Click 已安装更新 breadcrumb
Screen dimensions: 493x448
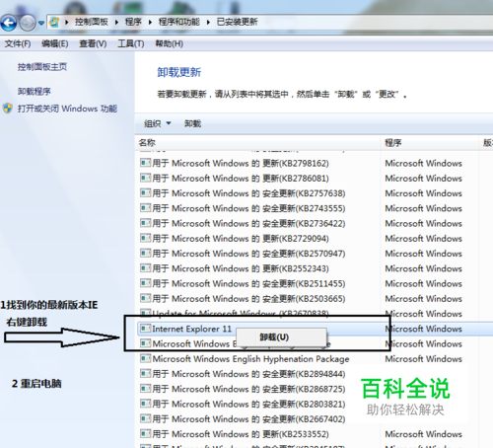(237, 22)
